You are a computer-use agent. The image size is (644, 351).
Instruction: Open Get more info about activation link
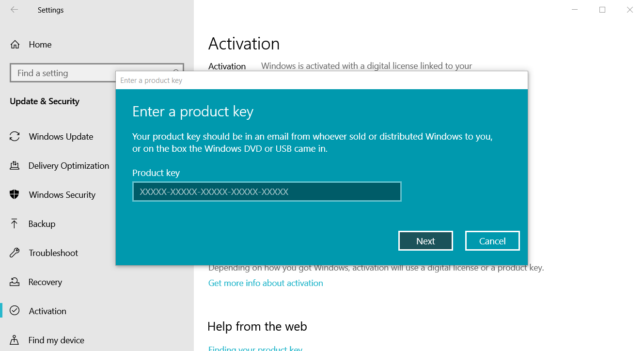click(x=266, y=283)
